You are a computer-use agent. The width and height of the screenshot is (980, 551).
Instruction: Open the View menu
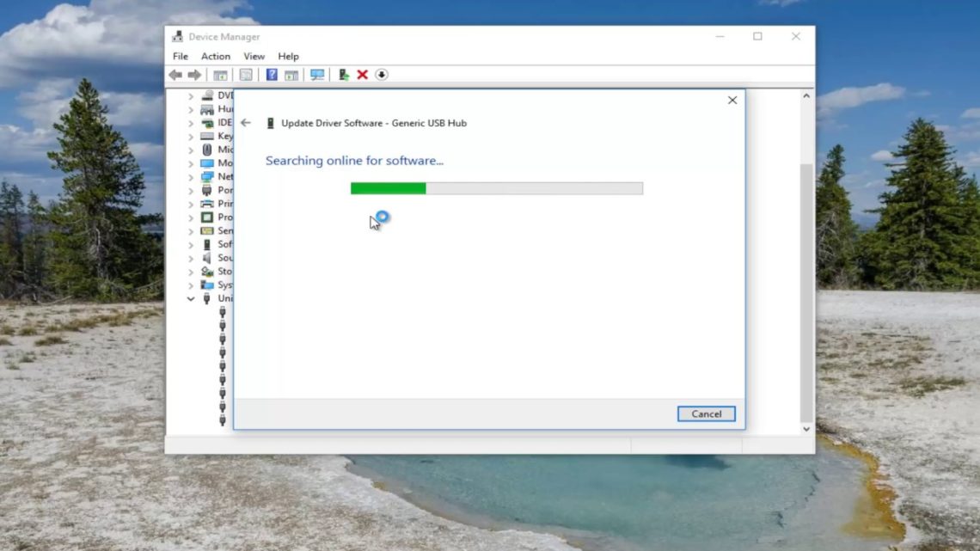click(x=254, y=56)
